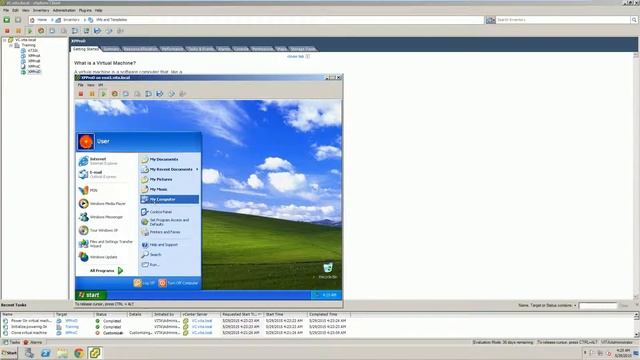Image resolution: width=640 pixels, height=360 pixels.
Task: Click the Recycle Bin on the XP desktop
Action: pos(328,271)
